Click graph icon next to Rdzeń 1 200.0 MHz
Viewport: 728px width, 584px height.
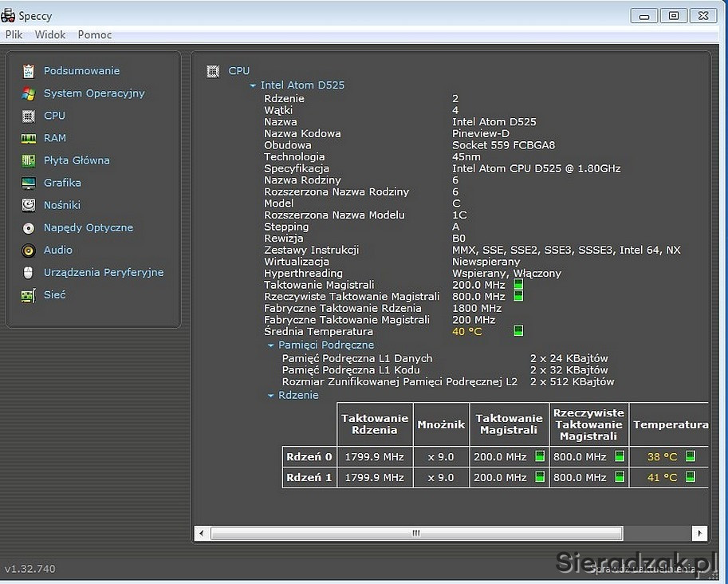point(540,476)
